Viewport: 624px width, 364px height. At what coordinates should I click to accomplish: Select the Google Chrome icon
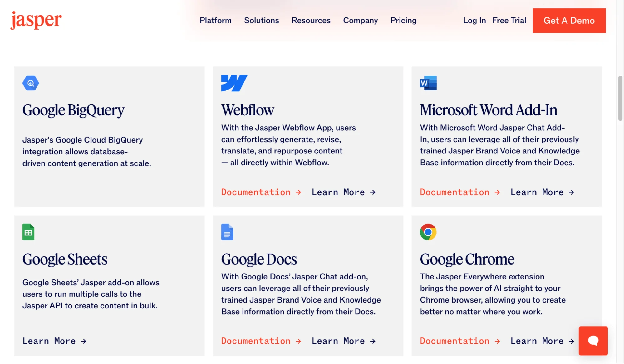(x=428, y=232)
